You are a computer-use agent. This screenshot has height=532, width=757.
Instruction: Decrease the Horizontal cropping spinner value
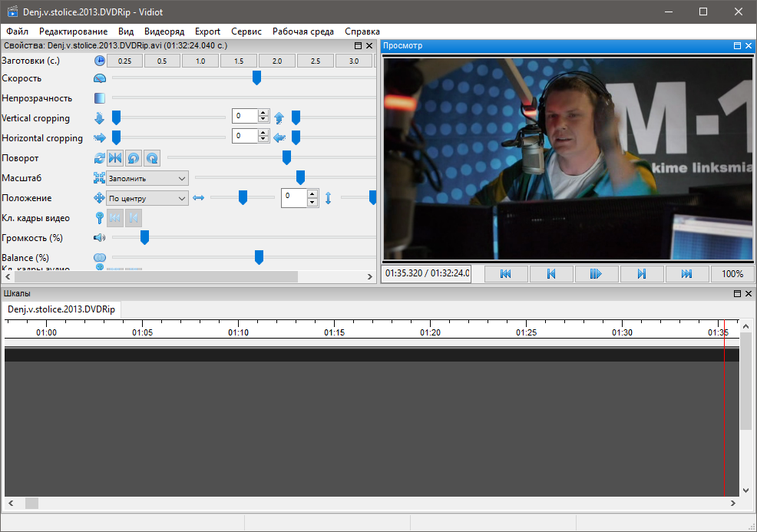click(x=263, y=139)
